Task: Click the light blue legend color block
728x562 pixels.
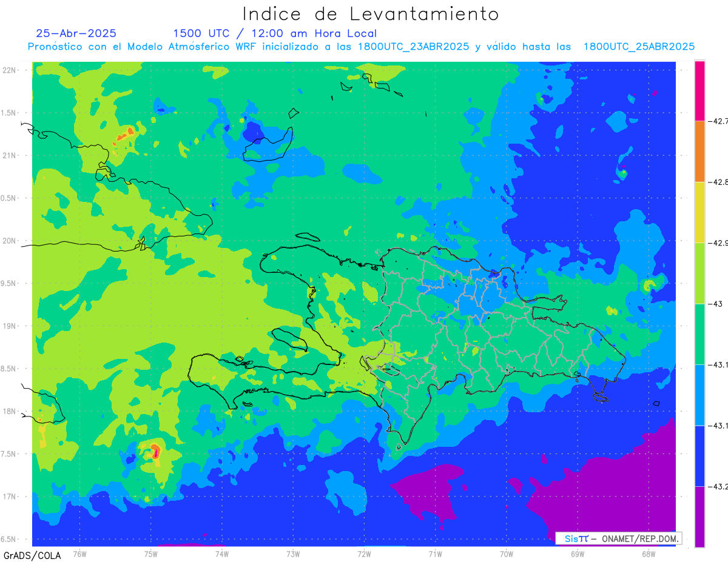Action: (x=699, y=395)
